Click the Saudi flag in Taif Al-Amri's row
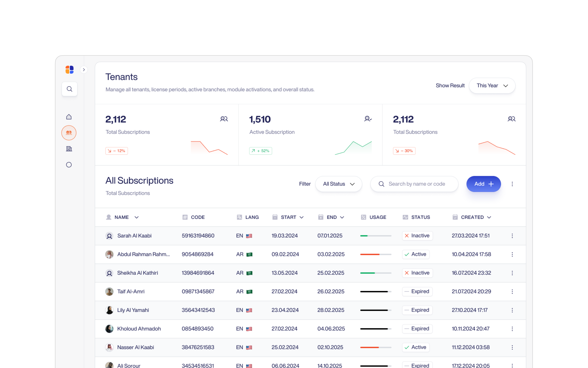 249,292
